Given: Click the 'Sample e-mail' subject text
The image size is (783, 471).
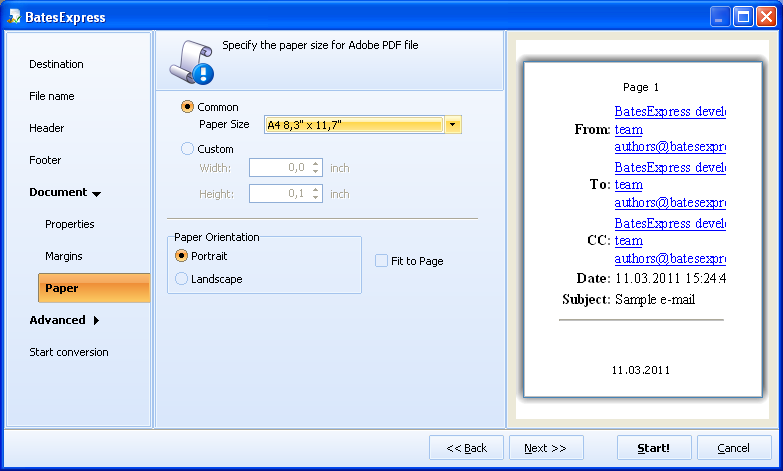Looking at the screenshot, I should click(655, 299).
